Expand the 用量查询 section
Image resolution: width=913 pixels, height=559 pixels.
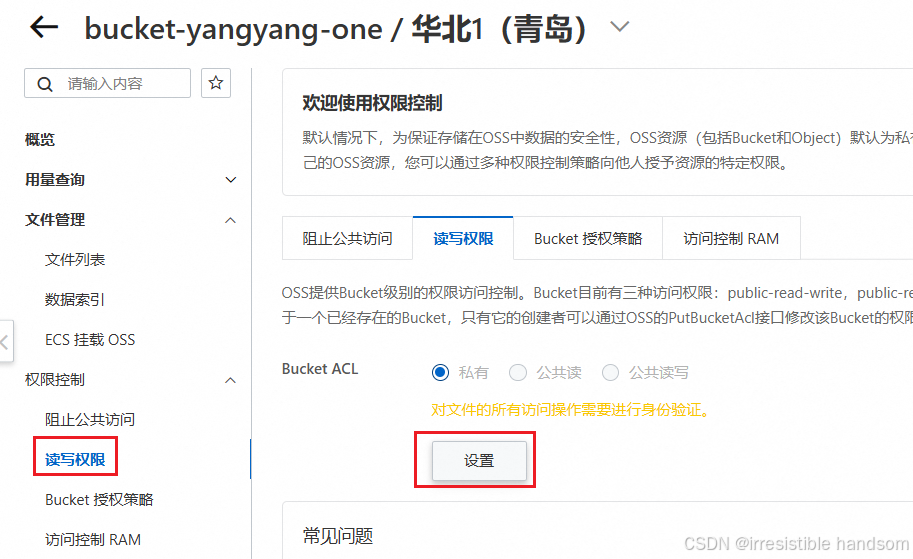point(231,180)
